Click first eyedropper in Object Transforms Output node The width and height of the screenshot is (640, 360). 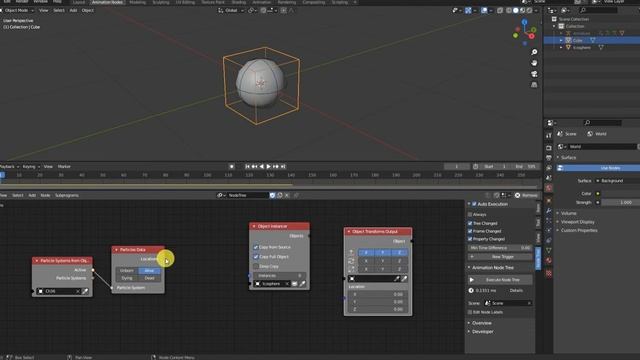[396, 279]
